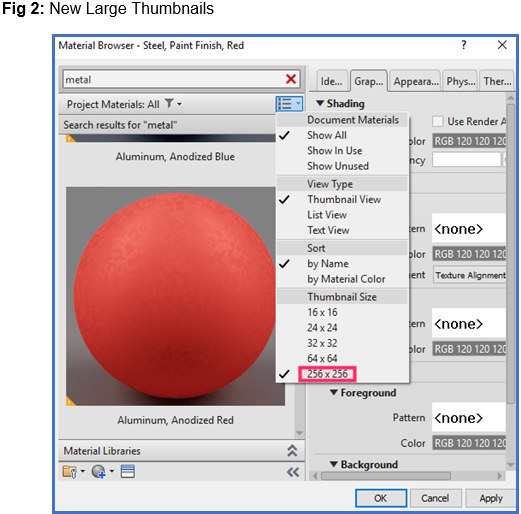Set thumbnail size to 256 x 256
The width and height of the screenshot is (521, 514).
pos(342,374)
